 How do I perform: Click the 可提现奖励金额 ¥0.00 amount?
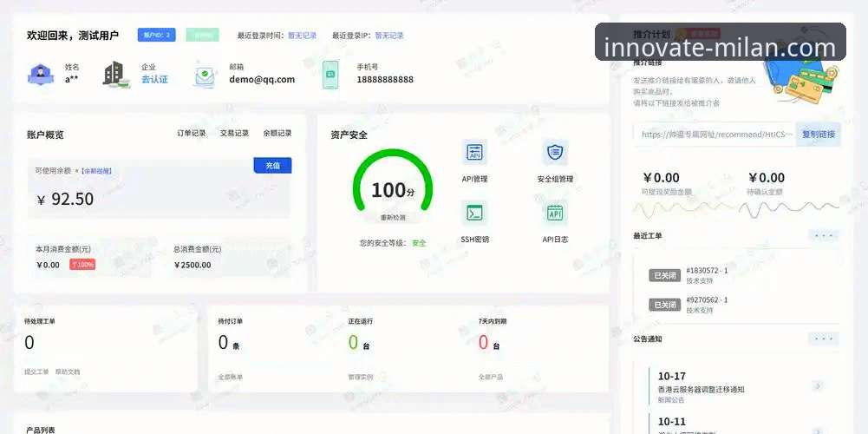coord(661,178)
